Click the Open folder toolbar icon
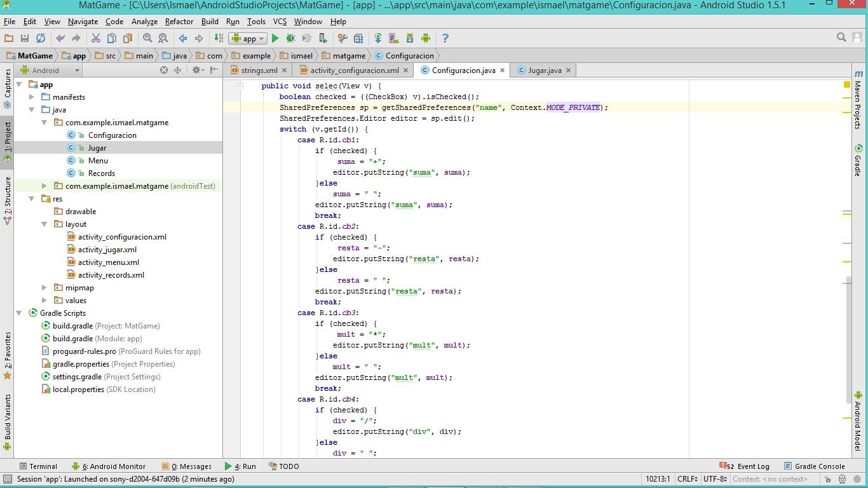868x488 pixels. pos(9,38)
